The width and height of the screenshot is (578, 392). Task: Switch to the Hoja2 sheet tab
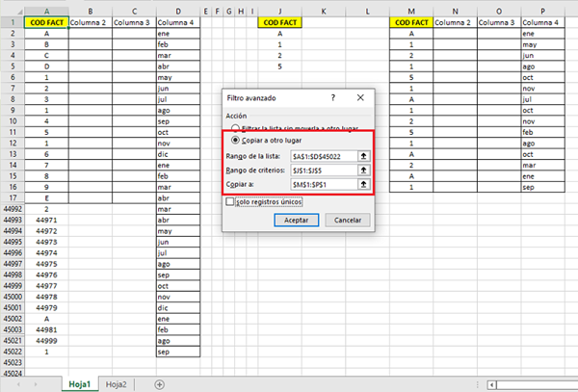pyautogui.click(x=117, y=384)
